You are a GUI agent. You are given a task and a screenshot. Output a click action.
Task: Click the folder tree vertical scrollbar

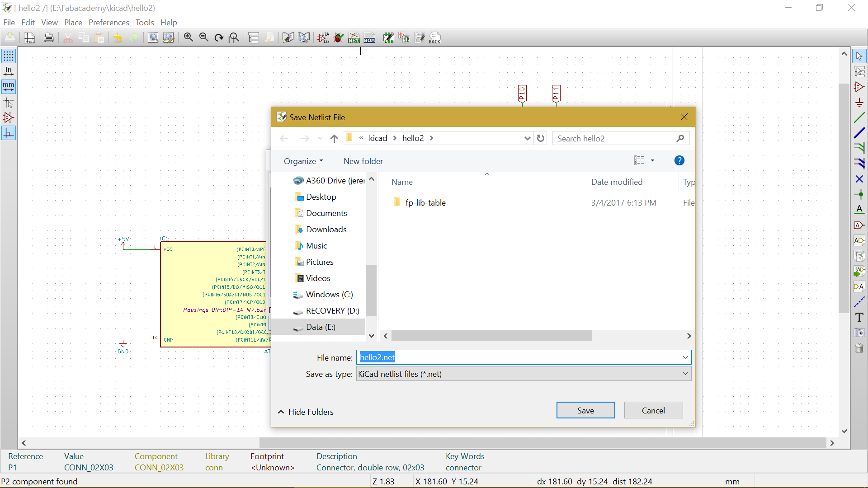[371, 291]
